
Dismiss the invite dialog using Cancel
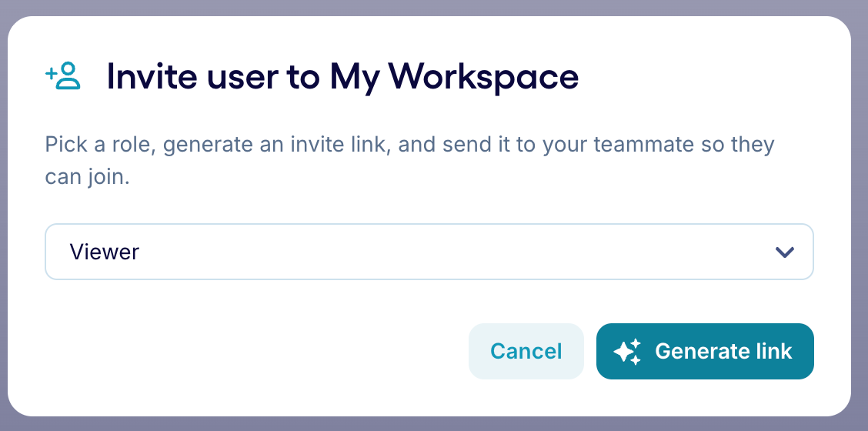pos(526,352)
